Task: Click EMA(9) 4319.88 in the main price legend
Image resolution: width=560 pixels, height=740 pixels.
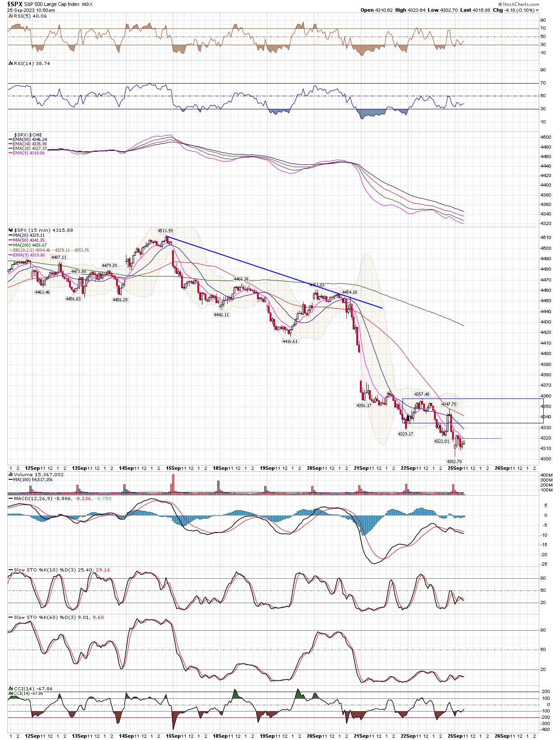Action: tap(28, 255)
